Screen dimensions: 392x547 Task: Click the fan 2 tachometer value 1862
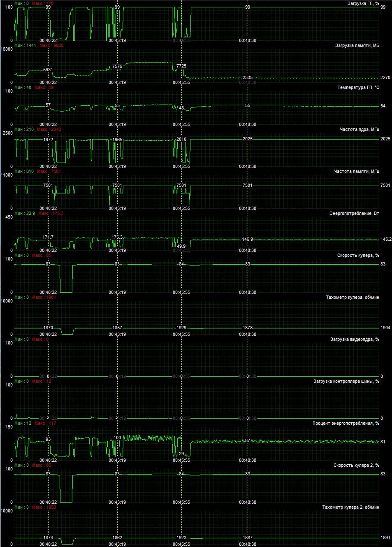pyautogui.click(x=117, y=538)
